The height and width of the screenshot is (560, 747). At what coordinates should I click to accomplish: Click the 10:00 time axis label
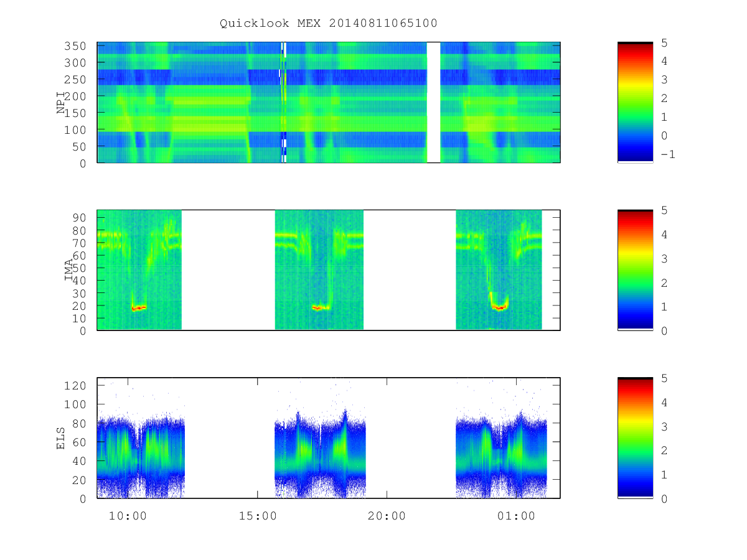(128, 516)
